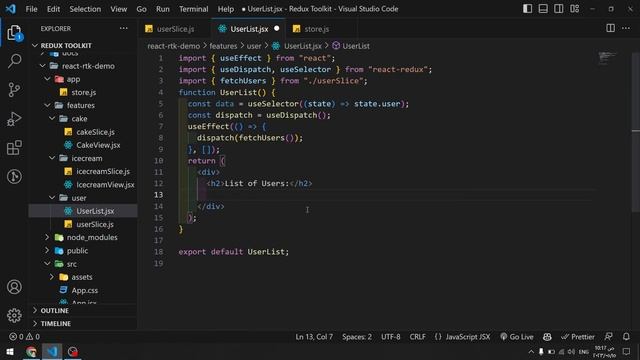
Task: Open the Search view icon
Action: pos(14,61)
